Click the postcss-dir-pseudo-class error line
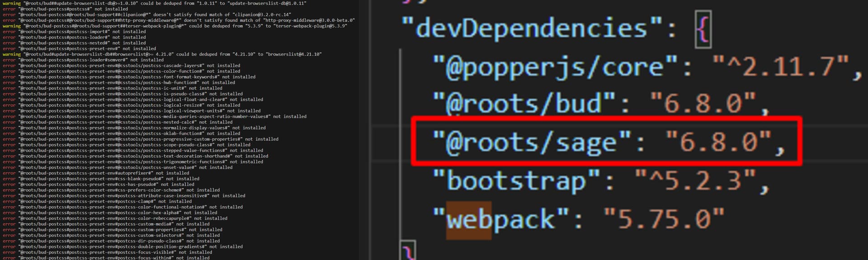Image resolution: width=868 pixels, height=260 pixels. [x=111, y=241]
